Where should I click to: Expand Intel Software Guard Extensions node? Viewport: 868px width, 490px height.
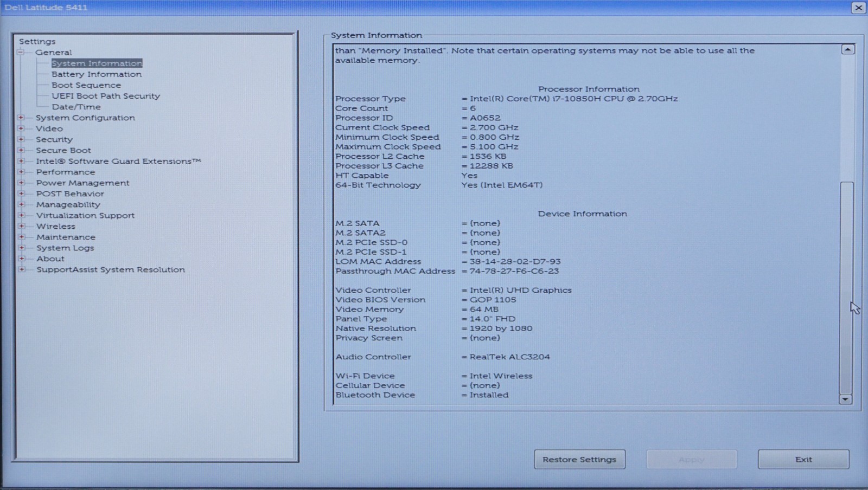pos(21,161)
